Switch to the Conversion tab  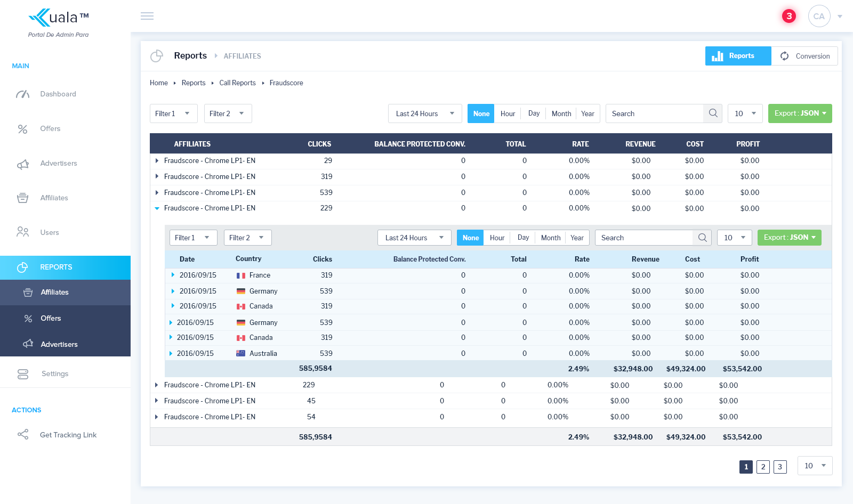(804, 56)
